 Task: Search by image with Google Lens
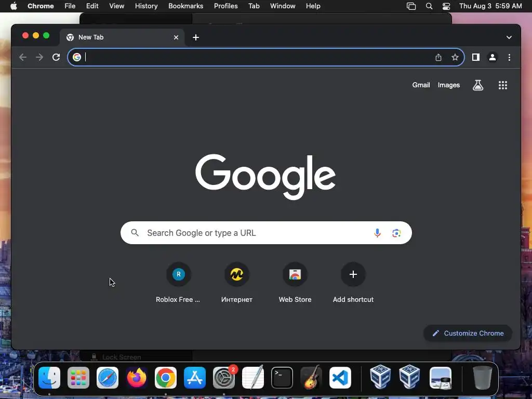396,233
